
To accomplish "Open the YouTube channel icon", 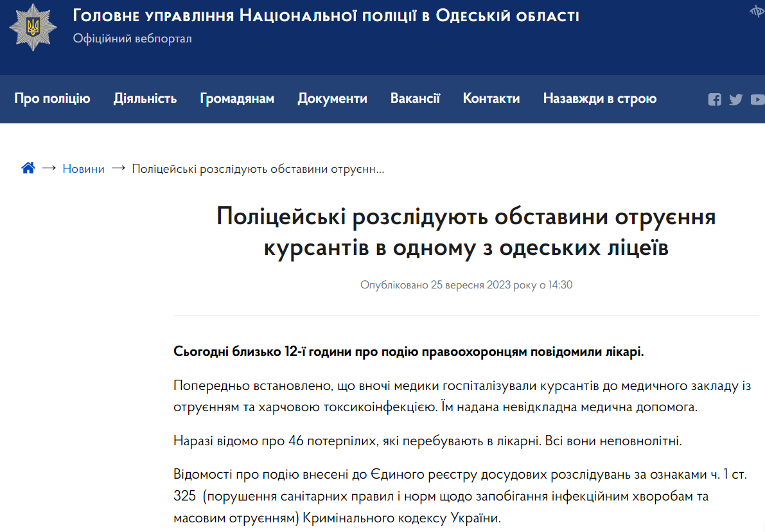I will tap(757, 100).
